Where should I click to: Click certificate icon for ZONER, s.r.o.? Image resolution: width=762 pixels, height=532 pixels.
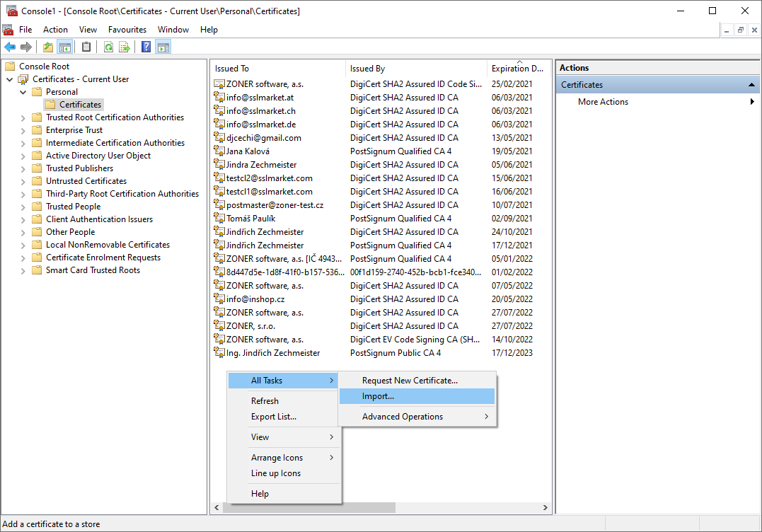coord(219,326)
